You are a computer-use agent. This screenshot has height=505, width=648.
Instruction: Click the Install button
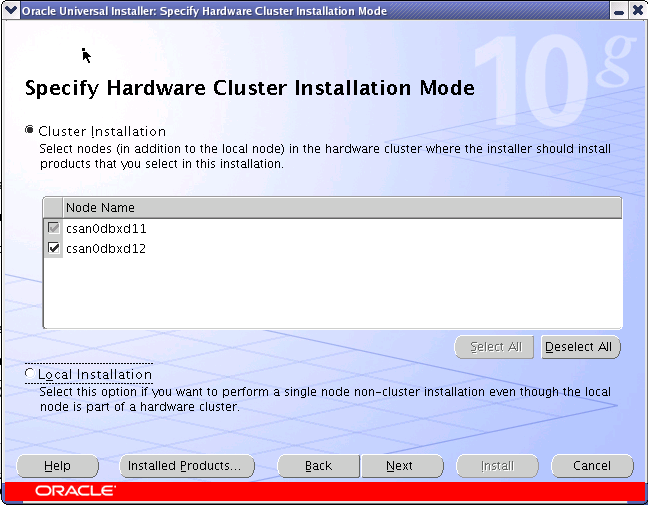pos(497,466)
